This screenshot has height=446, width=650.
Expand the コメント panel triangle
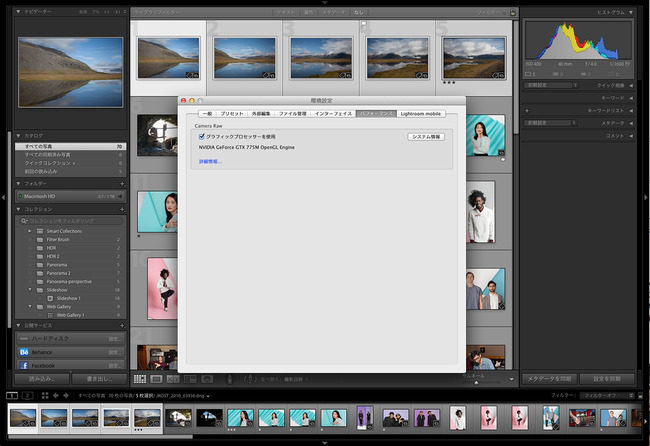(x=631, y=136)
